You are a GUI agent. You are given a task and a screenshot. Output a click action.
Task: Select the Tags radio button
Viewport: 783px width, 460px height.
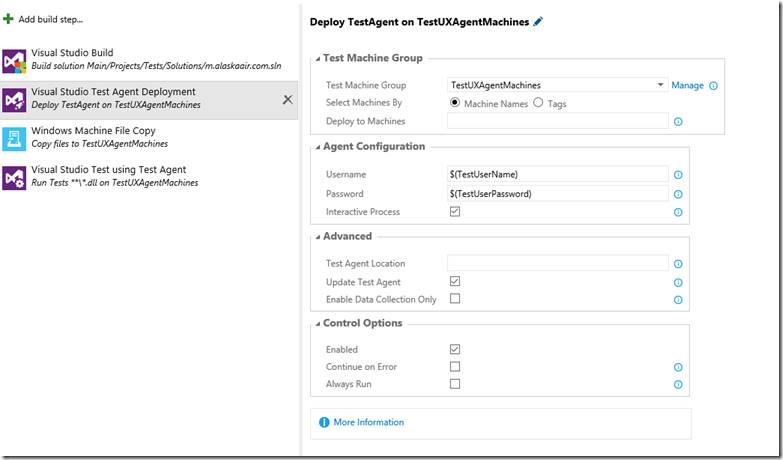[538, 102]
